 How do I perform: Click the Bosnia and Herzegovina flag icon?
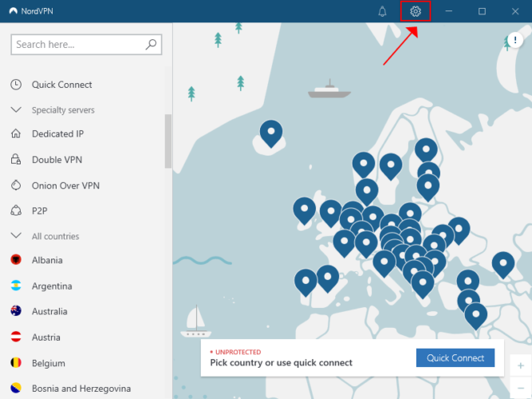click(16, 388)
